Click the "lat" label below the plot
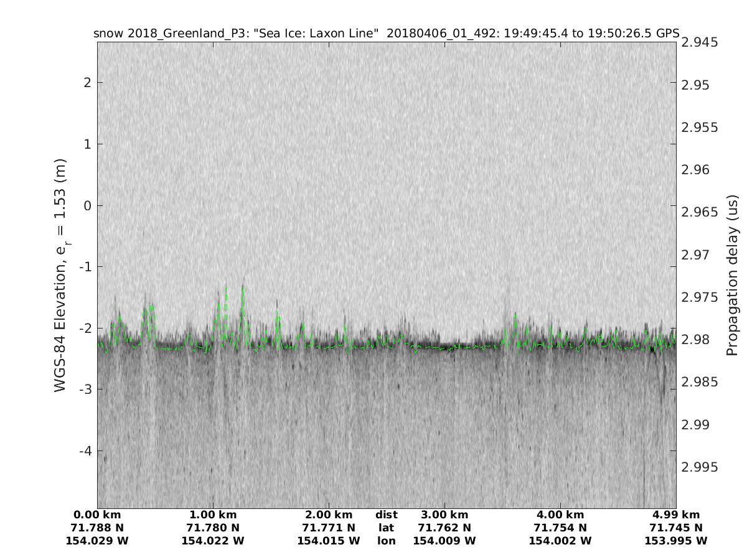 tap(387, 528)
